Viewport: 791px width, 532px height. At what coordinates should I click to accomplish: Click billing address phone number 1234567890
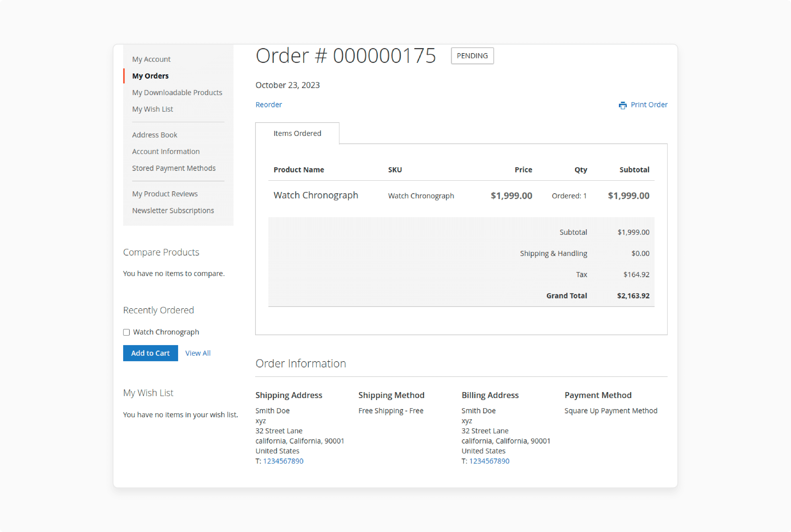coord(489,461)
